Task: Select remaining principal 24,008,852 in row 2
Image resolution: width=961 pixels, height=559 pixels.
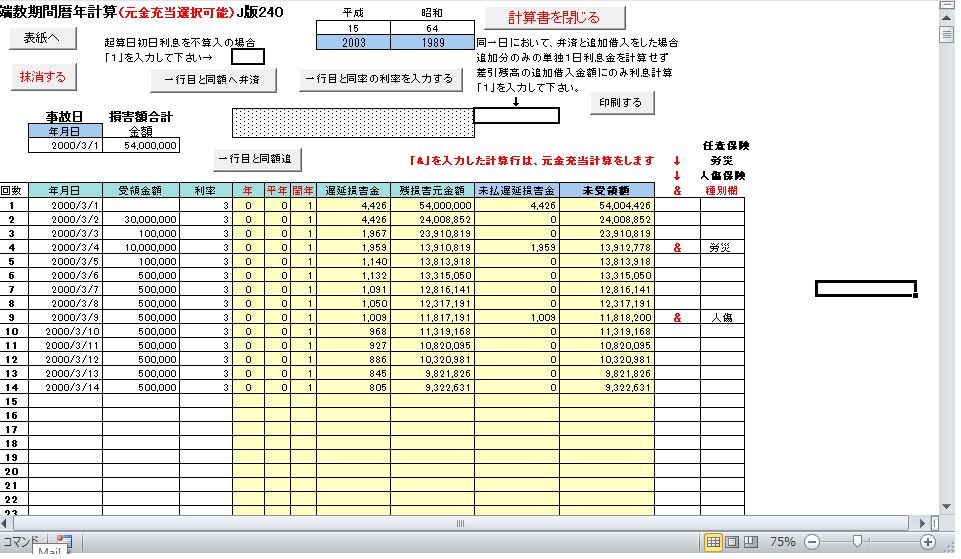Action: (432, 219)
